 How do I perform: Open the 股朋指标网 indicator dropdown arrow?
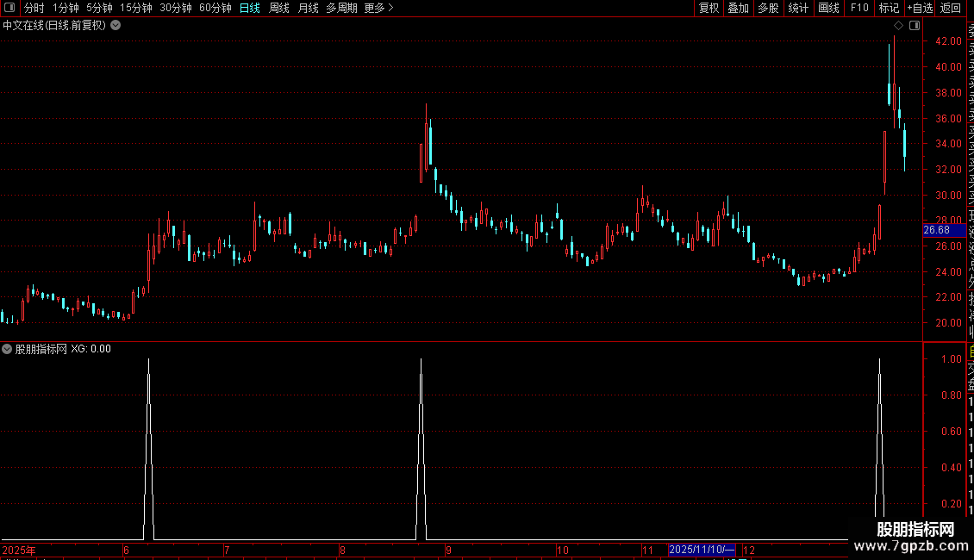point(7,349)
